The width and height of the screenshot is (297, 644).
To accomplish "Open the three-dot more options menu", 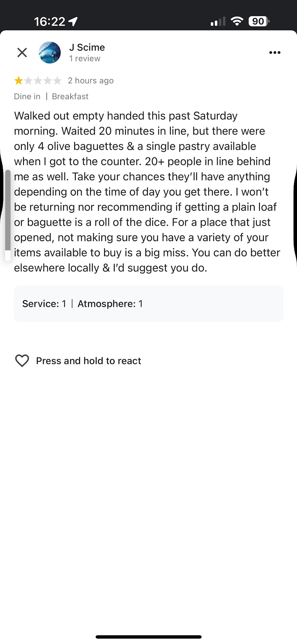I will coord(274,53).
